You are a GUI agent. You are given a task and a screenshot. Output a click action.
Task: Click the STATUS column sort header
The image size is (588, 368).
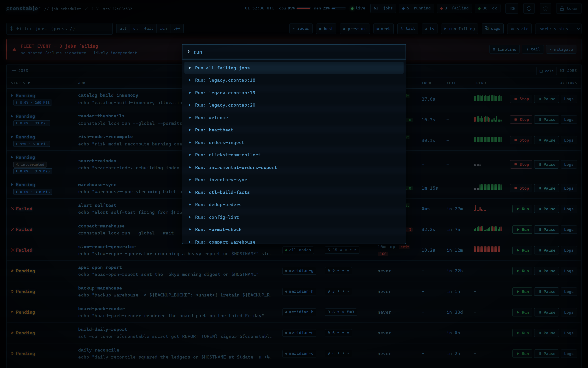(20, 83)
